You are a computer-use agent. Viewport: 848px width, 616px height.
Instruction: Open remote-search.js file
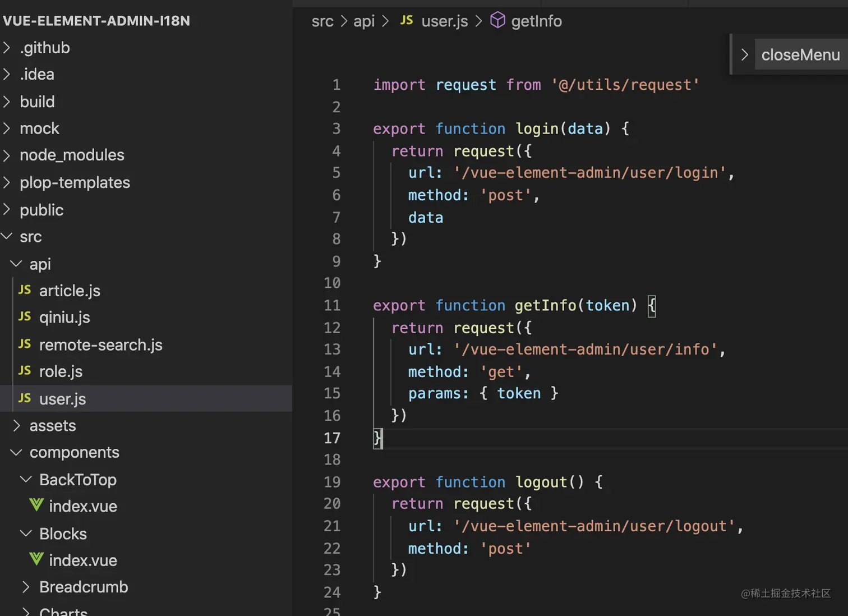point(101,345)
